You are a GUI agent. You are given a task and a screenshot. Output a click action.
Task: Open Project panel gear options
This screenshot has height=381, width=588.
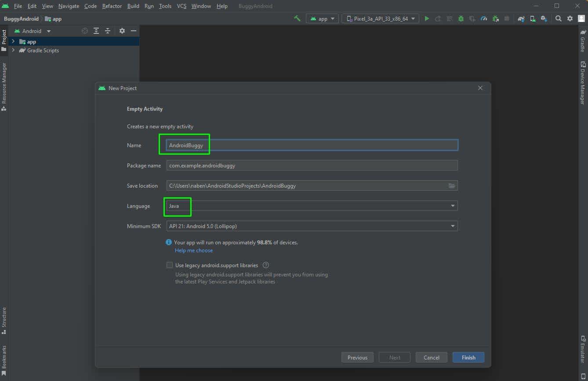pos(122,31)
